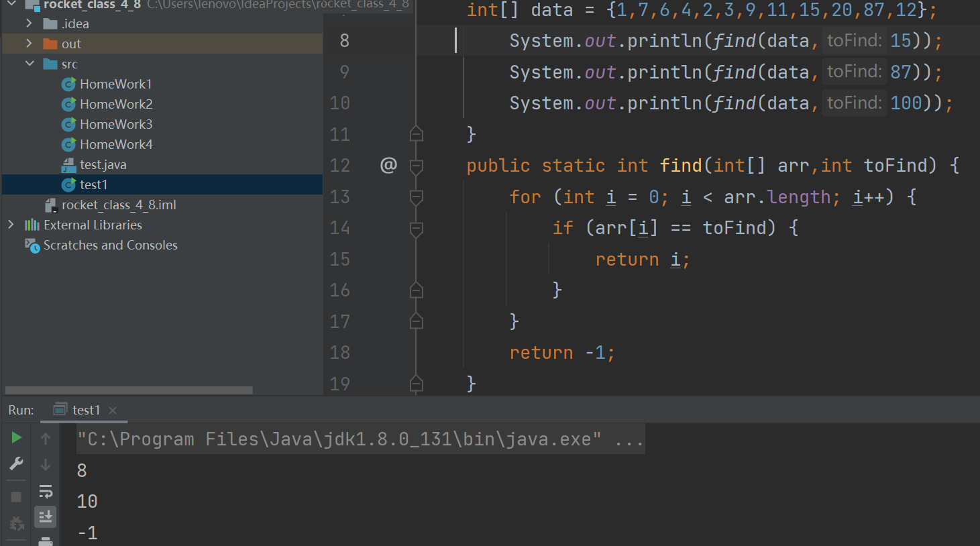Click line number 8 in gutter

pos(344,41)
